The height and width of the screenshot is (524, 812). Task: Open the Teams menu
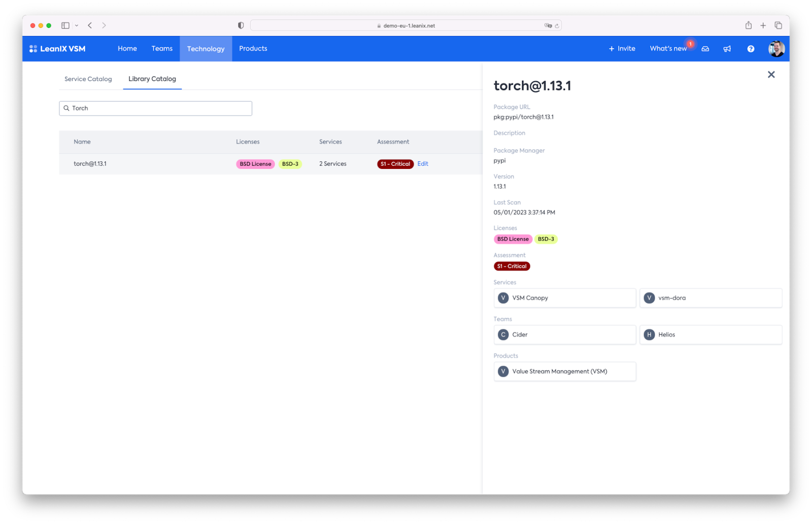point(162,49)
